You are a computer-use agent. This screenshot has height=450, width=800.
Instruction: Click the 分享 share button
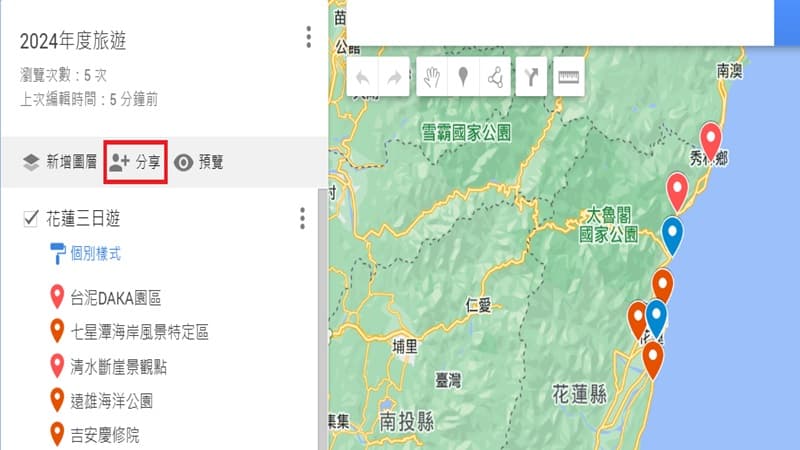click(135, 162)
